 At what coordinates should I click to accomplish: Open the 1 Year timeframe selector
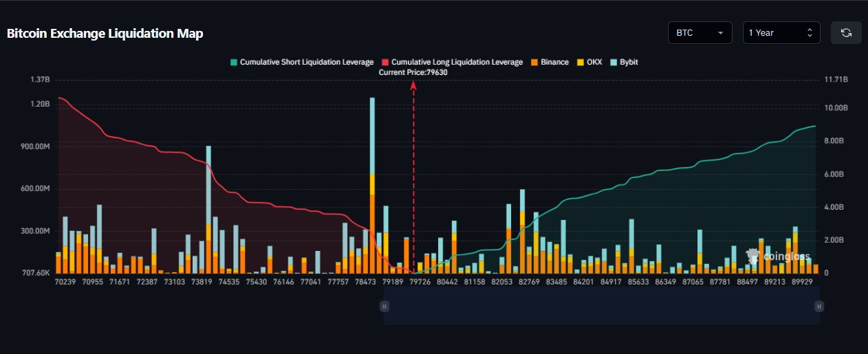coord(781,32)
